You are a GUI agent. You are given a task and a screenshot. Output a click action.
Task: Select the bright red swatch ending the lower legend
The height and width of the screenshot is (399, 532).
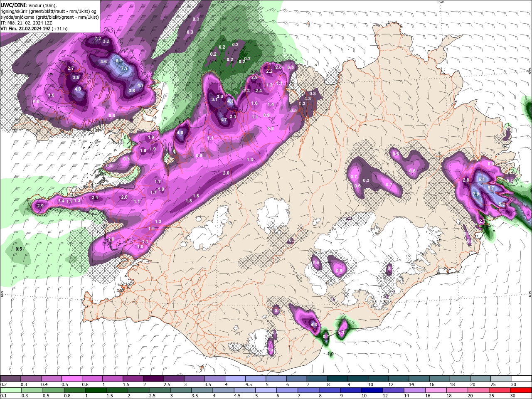[x=521, y=390]
